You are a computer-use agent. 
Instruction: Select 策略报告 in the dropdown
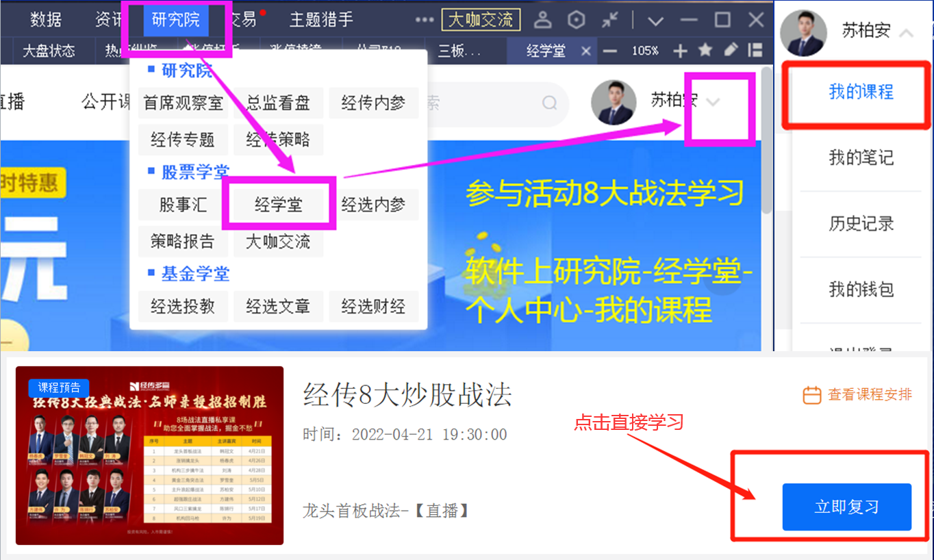click(183, 241)
